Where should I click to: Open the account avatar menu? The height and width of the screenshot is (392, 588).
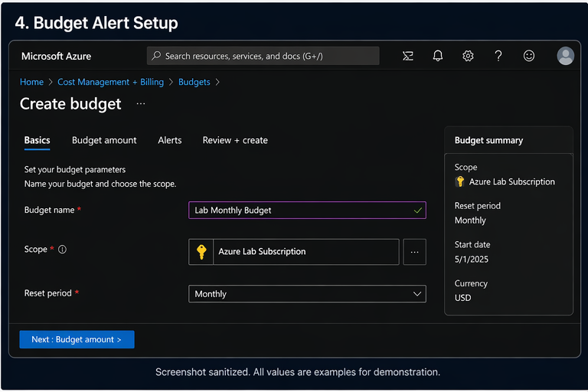566,56
